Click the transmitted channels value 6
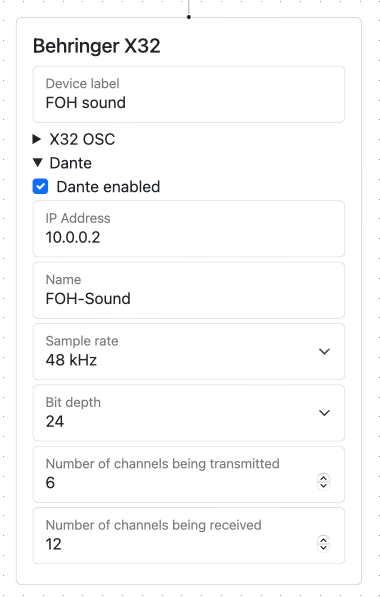 (x=50, y=483)
